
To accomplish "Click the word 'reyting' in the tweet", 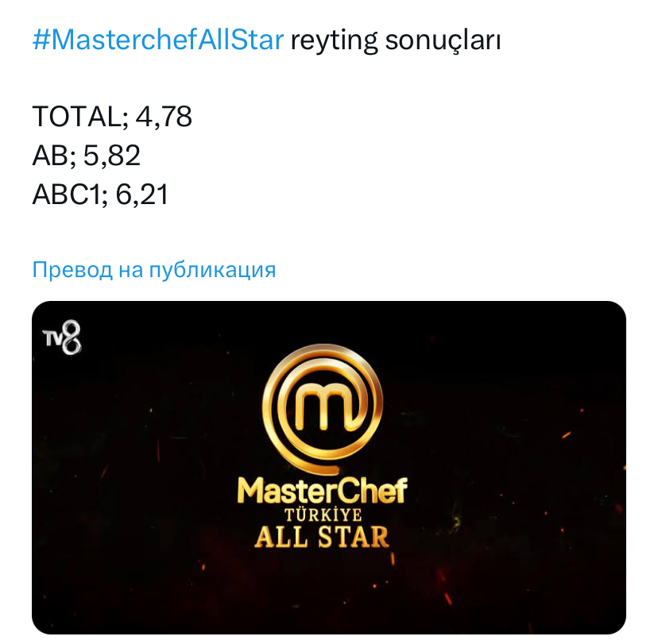I will [x=335, y=40].
